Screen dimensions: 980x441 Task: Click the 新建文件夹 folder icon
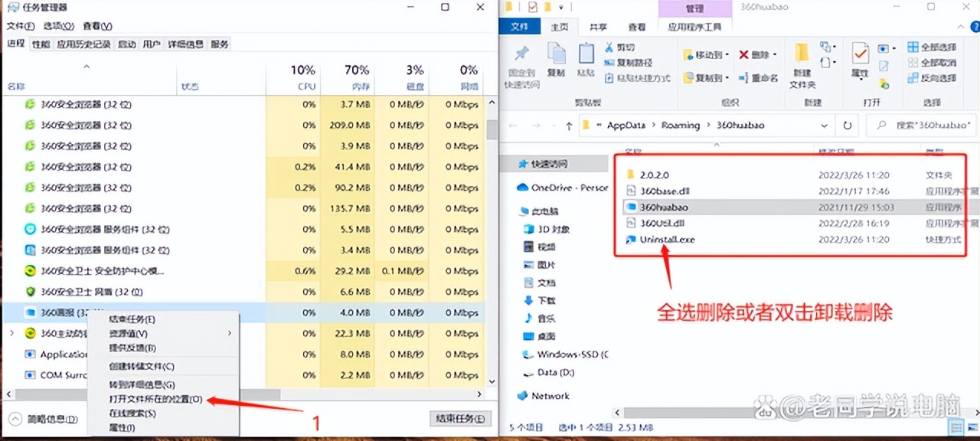[x=802, y=54]
